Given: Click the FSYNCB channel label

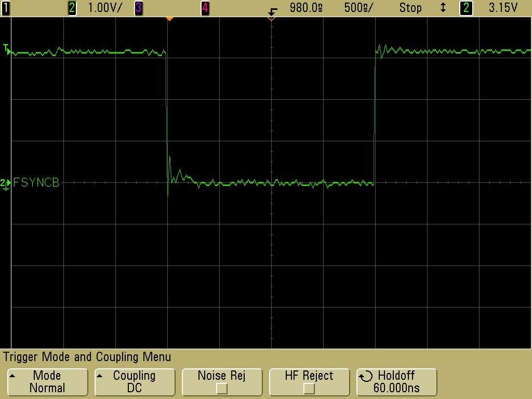Looking at the screenshot, I should click(36, 182).
